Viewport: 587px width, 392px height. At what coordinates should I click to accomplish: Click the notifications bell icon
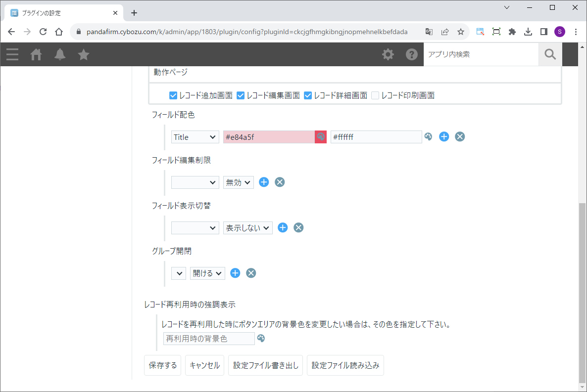point(60,54)
